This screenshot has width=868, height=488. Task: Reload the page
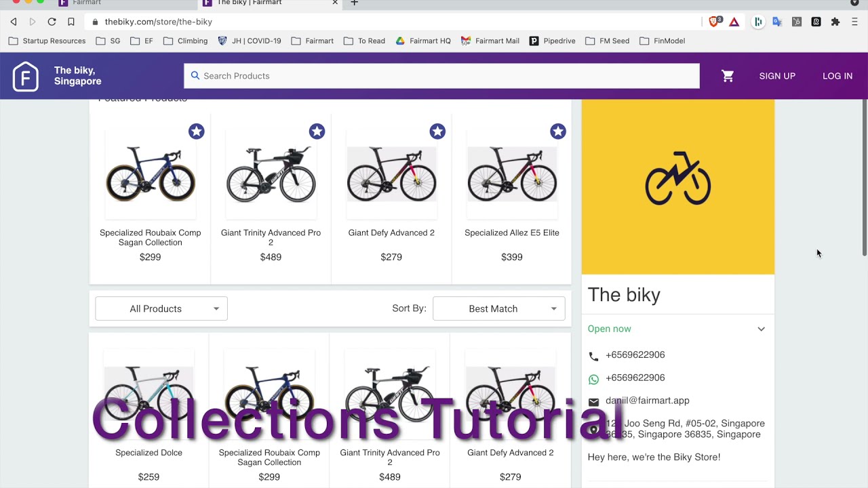tap(52, 22)
